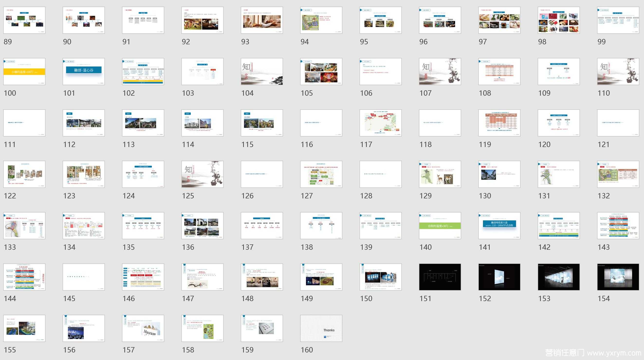This screenshot has height=360, width=644.
Task: Select slide 130 thumbnail
Action: (x=499, y=174)
